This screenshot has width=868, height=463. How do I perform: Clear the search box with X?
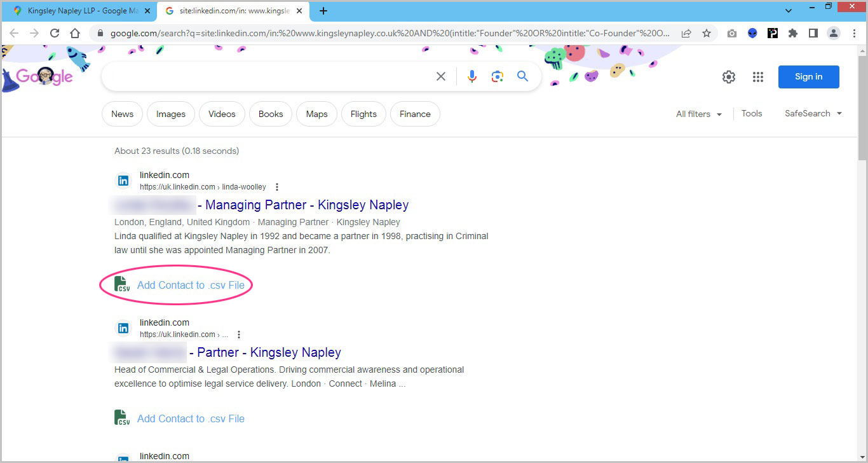[x=440, y=77]
